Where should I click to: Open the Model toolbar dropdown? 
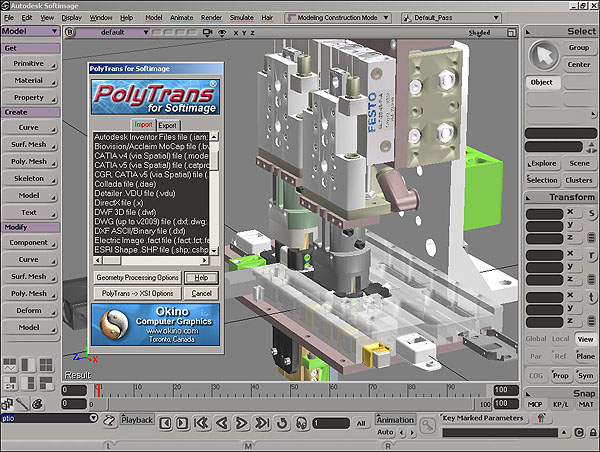pos(30,31)
